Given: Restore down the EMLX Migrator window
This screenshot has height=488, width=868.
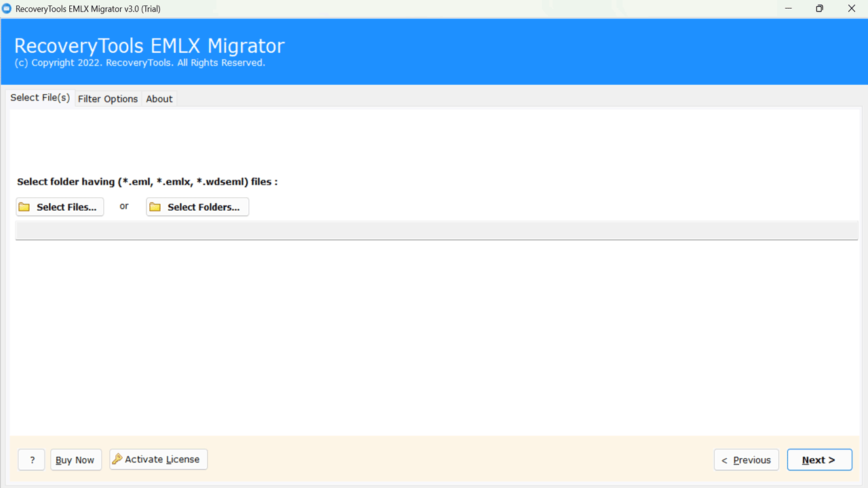Looking at the screenshot, I should (820, 9).
